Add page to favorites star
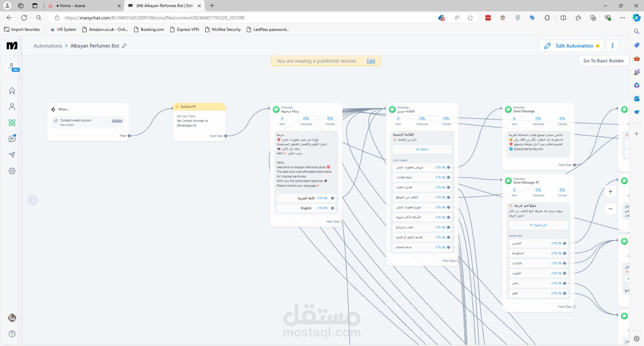Image resolution: width=644 pixels, height=346 pixels. click(470, 18)
